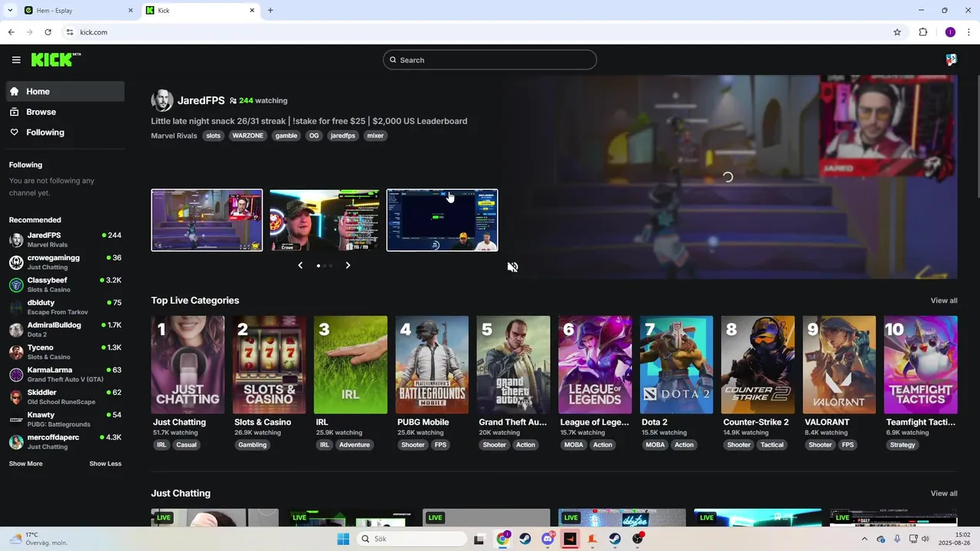Select the Kick browser tab
This screenshot has height=551, width=980.
(201, 10)
